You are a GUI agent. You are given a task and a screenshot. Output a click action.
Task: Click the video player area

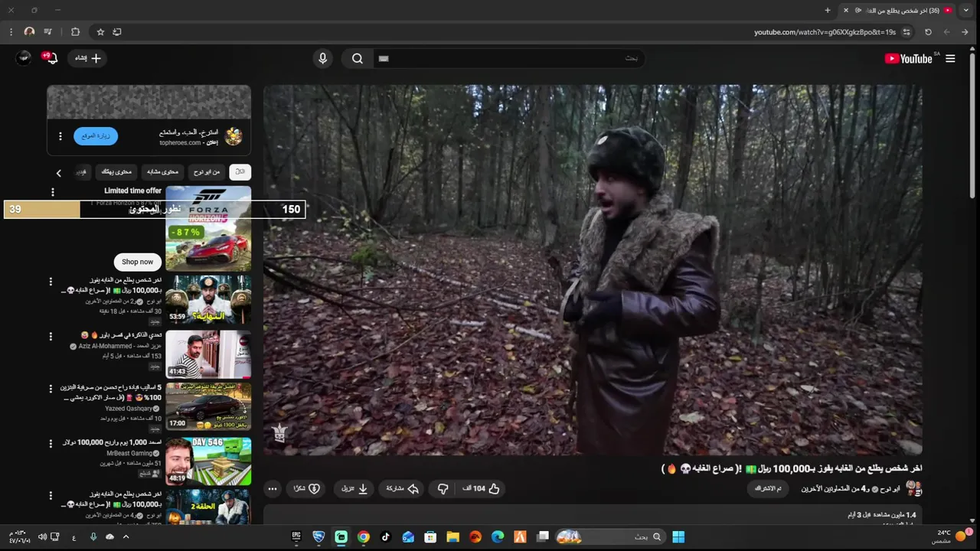593,270
